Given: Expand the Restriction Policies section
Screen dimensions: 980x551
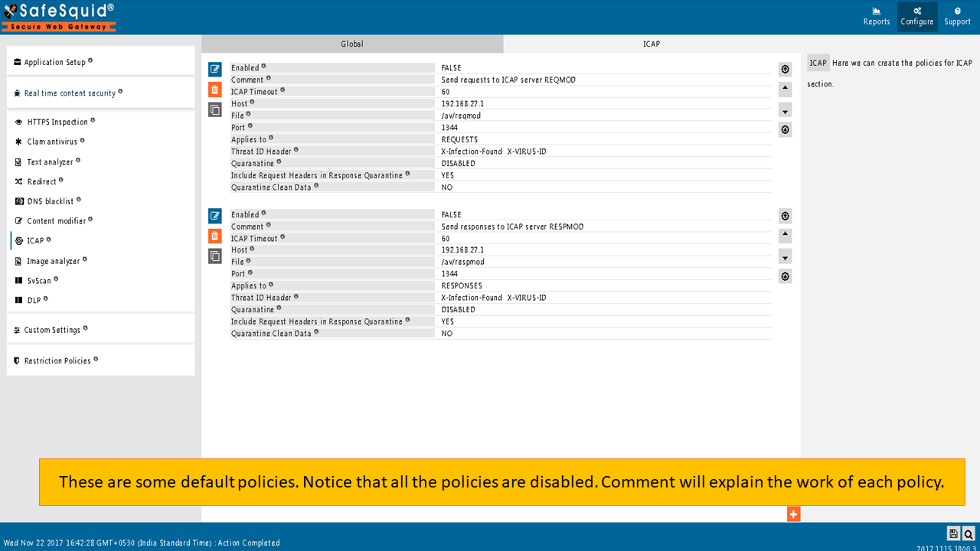Looking at the screenshot, I should click(57, 360).
